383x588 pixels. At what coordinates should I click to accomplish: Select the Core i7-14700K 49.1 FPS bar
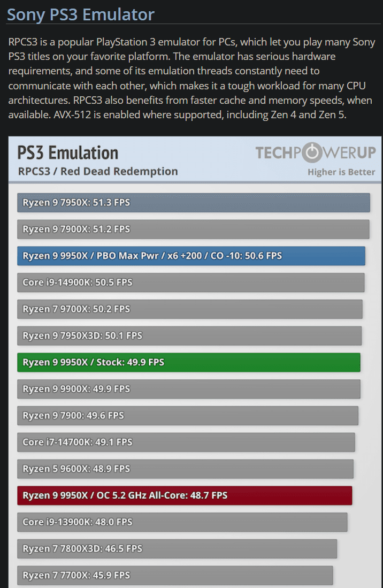pyautogui.click(x=186, y=442)
